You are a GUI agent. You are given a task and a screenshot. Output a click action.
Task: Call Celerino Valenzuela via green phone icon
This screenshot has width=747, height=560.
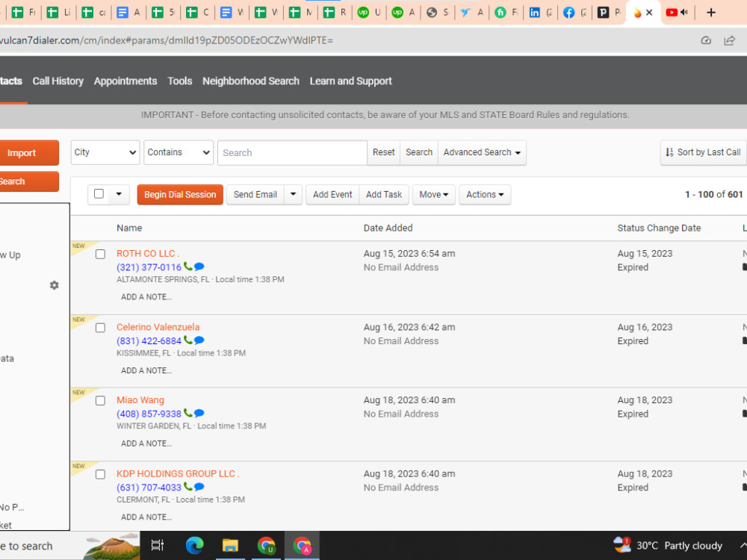(187, 340)
